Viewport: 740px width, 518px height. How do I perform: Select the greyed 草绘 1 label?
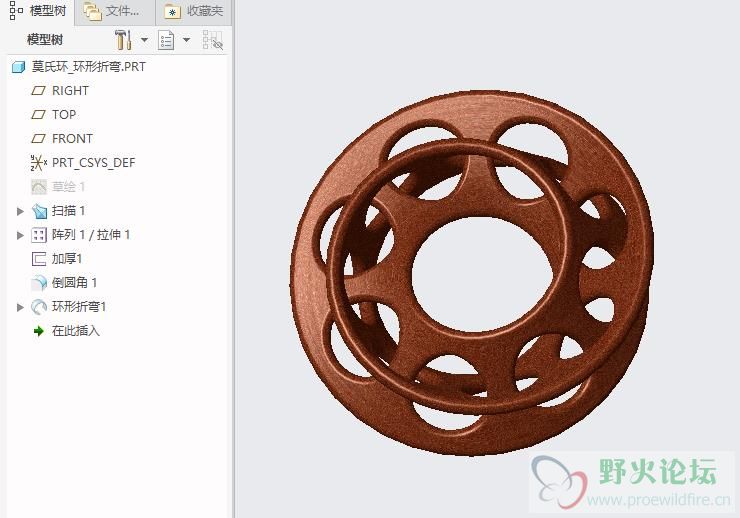68,187
